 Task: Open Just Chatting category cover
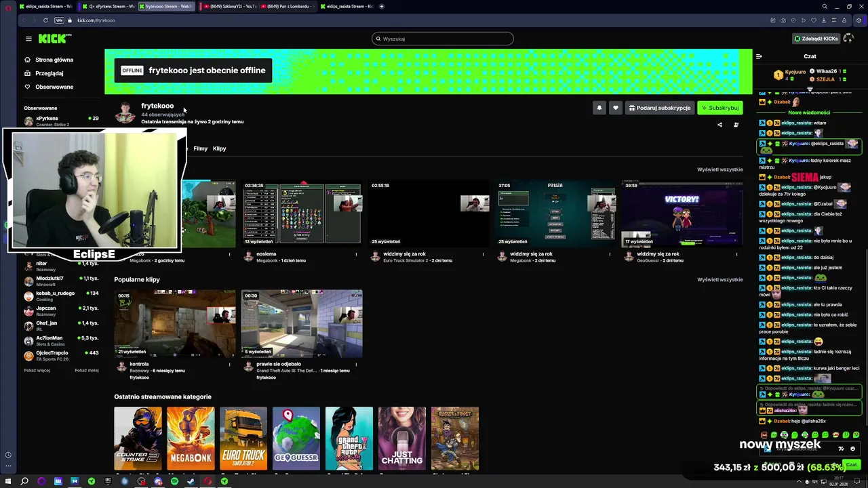point(402,439)
